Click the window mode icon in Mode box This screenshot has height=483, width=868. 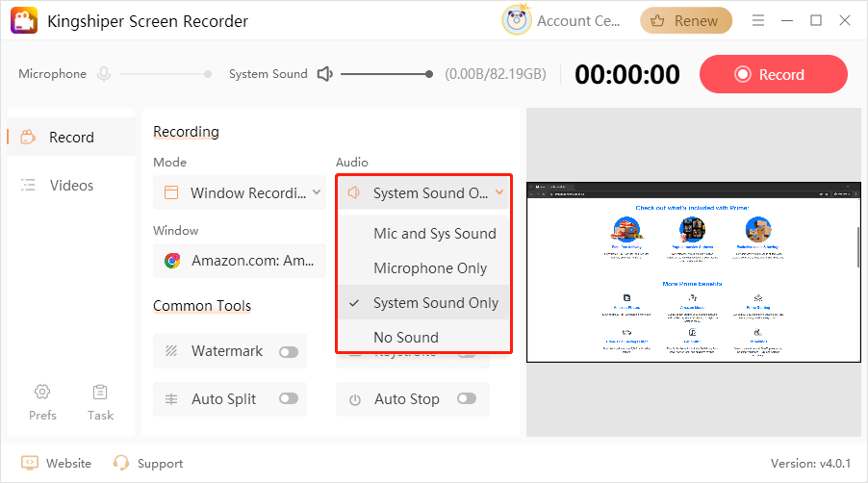tap(171, 192)
